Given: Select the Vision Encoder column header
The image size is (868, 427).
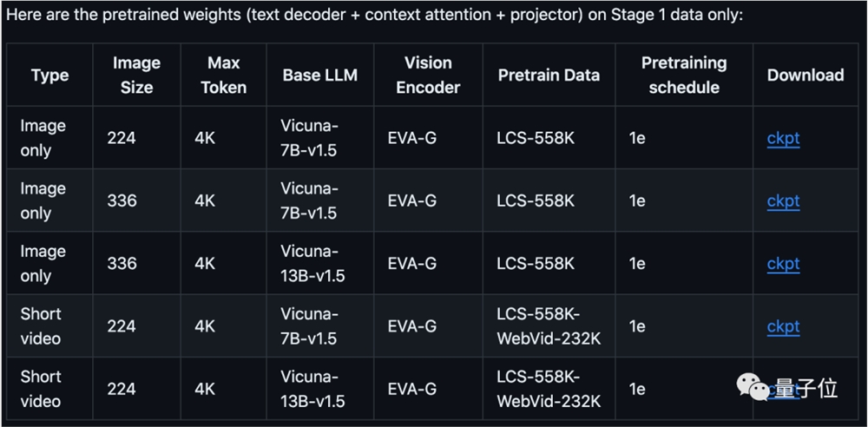Looking at the screenshot, I should coord(428,76).
